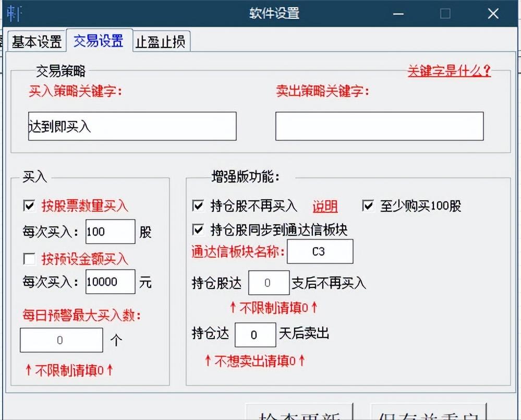Click the empty sell strategy keyword field
Image resolution: width=521 pixels, height=420 pixels.
click(380, 126)
